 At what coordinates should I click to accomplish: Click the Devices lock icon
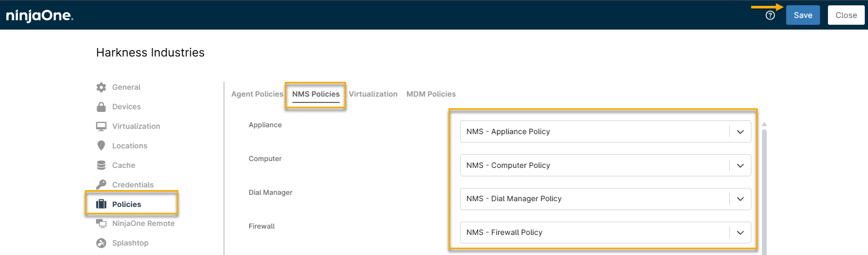point(101,107)
